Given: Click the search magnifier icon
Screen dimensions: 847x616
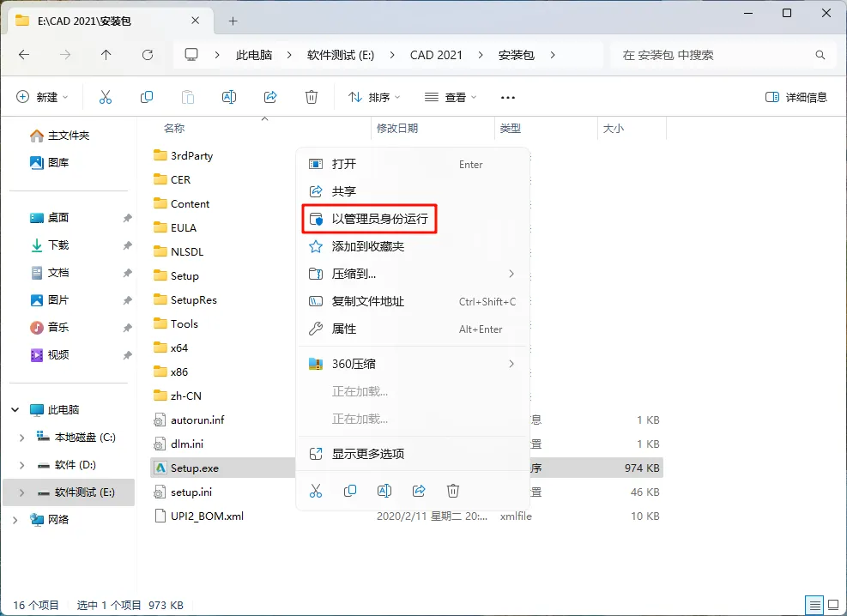Looking at the screenshot, I should 820,55.
